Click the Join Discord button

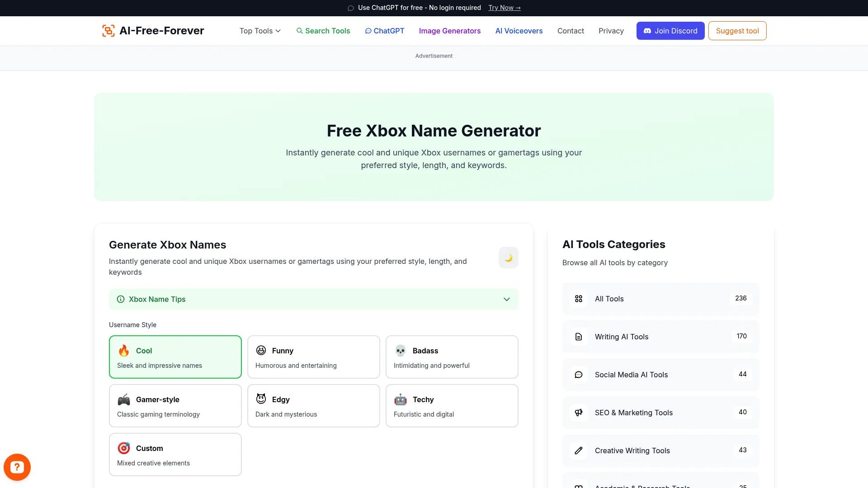coord(670,31)
